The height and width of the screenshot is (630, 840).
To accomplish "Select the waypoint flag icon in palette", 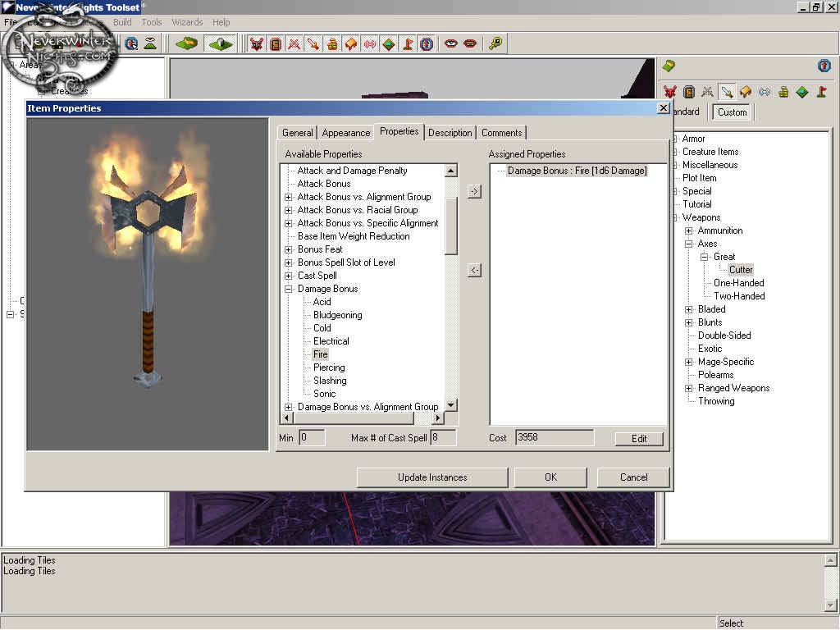I will pos(821,92).
